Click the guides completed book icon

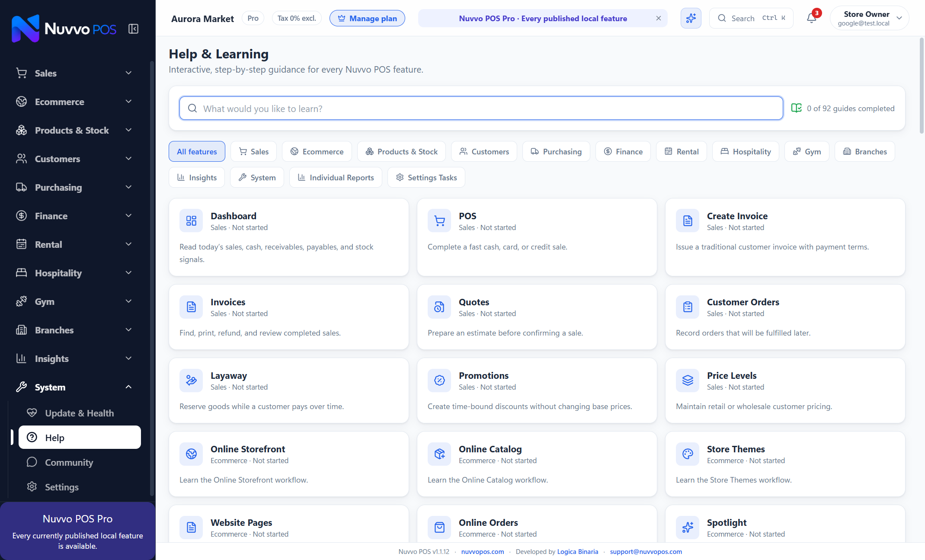pos(796,108)
